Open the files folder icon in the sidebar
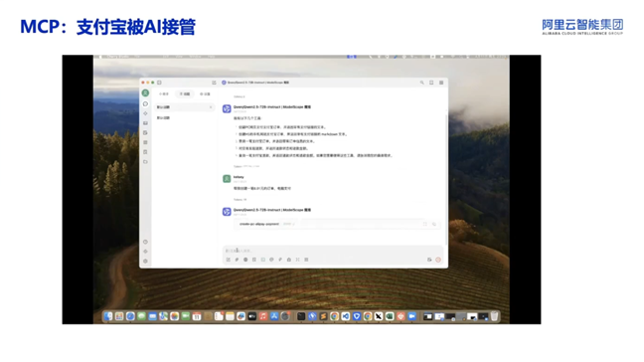This screenshot has width=644, height=362. (x=145, y=162)
